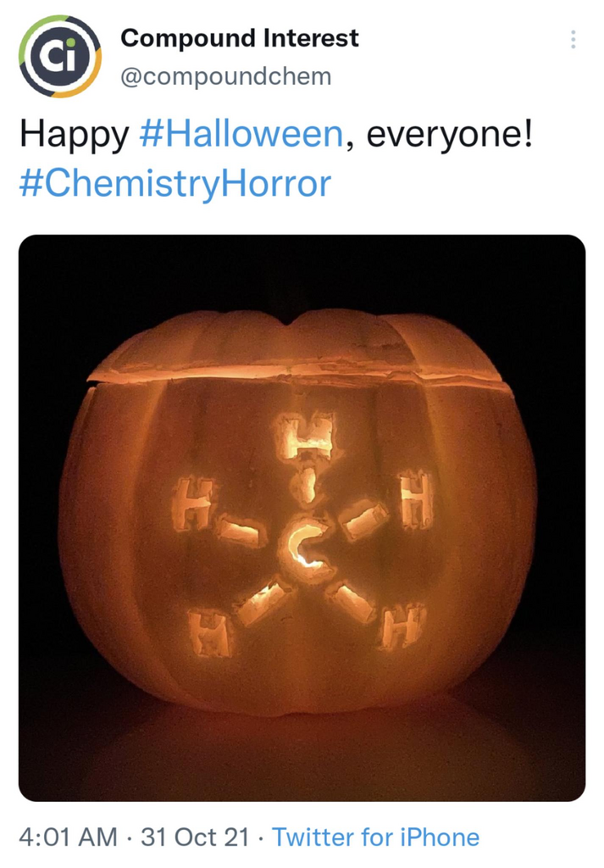Click the 31 Oct 21 date
This screenshot has width=604, height=868.
pyautogui.click(x=195, y=837)
